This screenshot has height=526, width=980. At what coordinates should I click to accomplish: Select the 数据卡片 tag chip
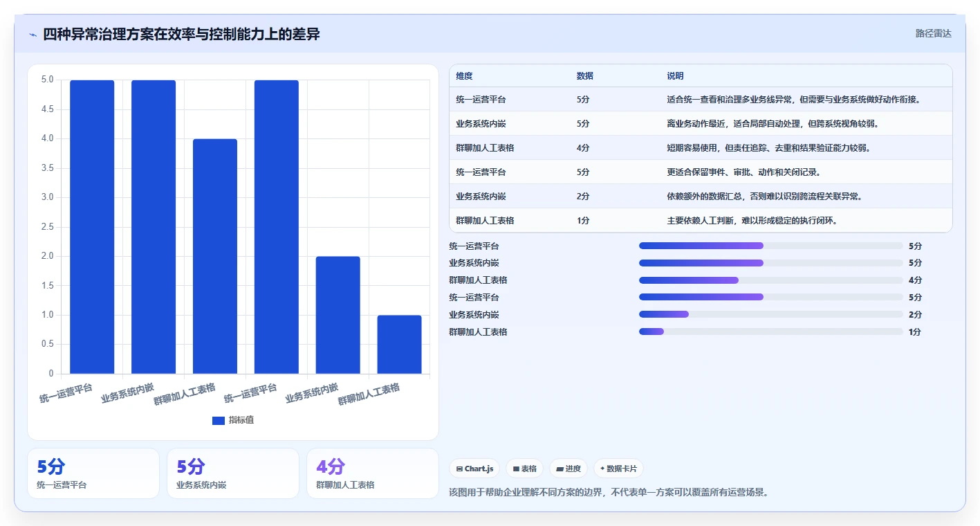click(x=618, y=469)
